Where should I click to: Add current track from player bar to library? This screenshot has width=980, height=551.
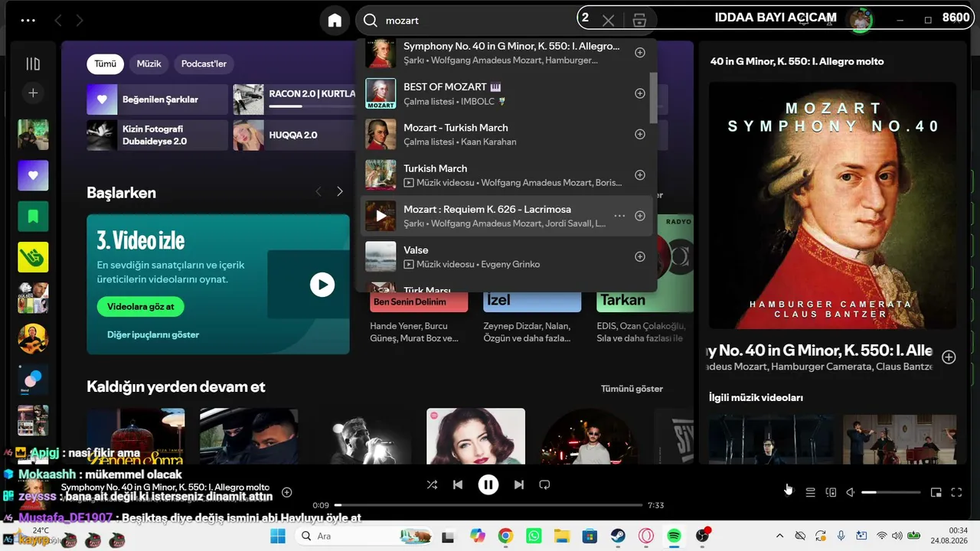(x=287, y=492)
